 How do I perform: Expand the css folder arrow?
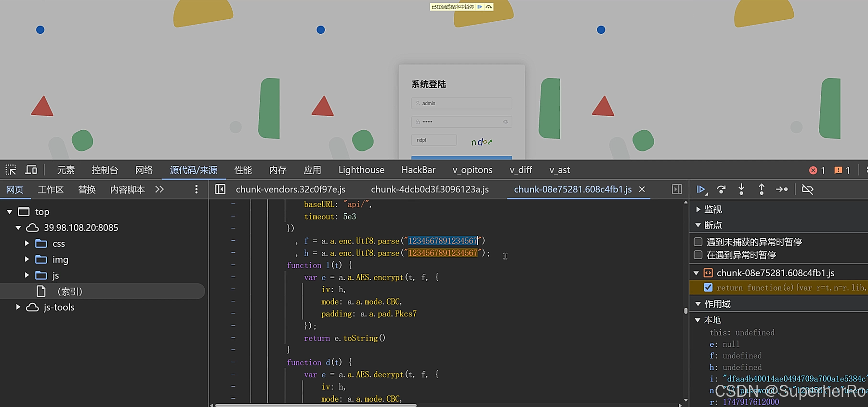pyautogui.click(x=27, y=244)
